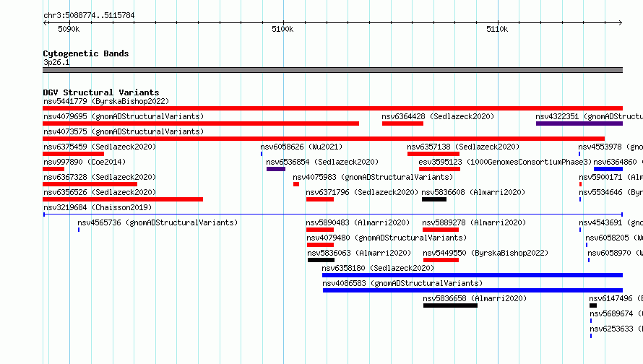Click the nsv5689674 label
Viewport: 643px width, 364px height.
coord(616,313)
